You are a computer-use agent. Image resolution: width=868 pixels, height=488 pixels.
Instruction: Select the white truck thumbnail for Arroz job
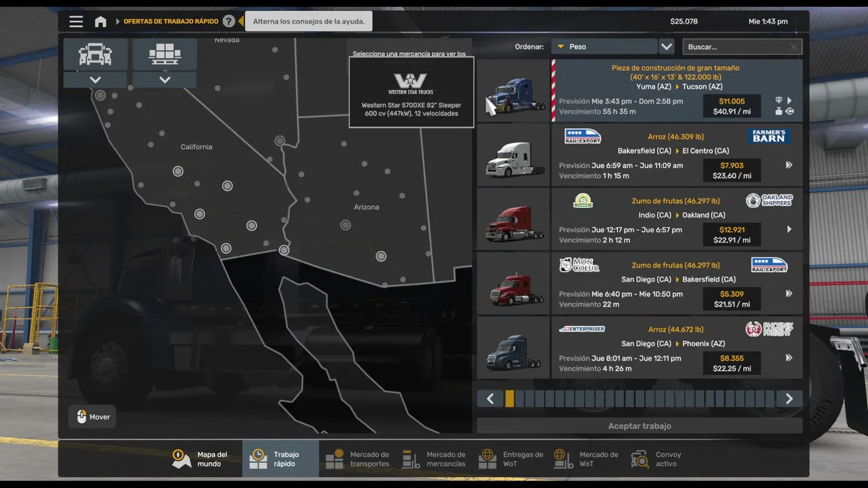click(513, 155)
